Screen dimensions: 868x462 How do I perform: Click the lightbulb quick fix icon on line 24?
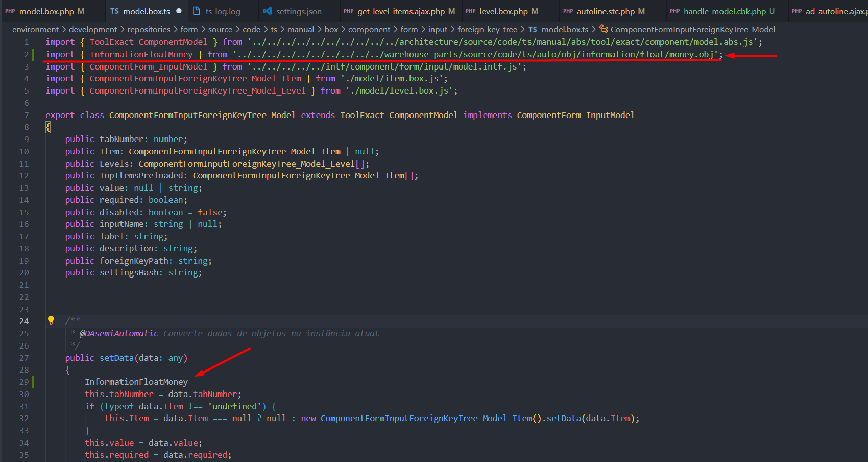pyautogui.click(x=51, y=320)
